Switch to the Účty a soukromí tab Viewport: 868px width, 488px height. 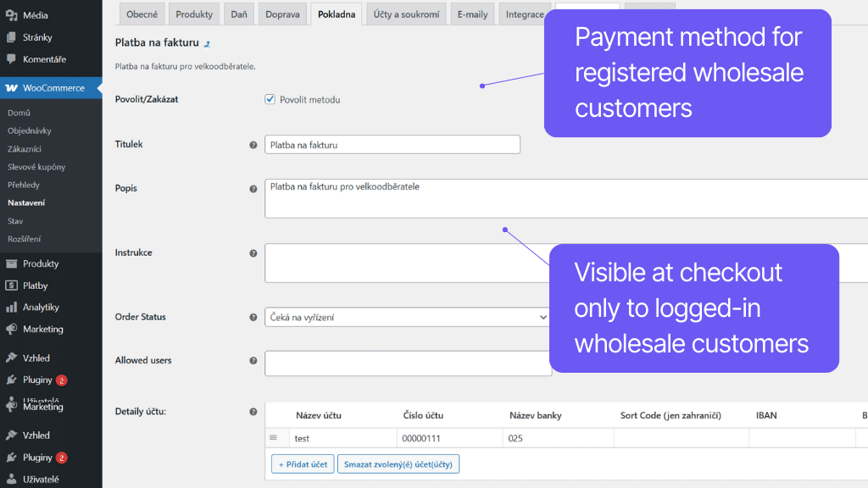tap(406, 14)
